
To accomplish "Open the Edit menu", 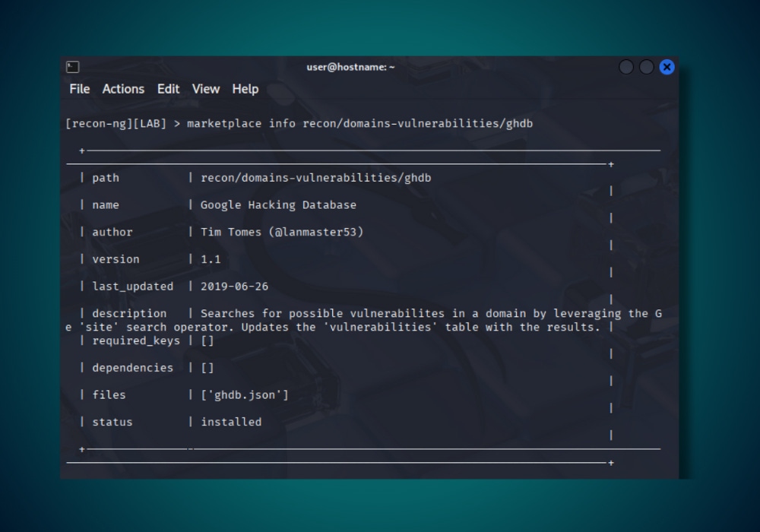I will (x=168, y=89).
